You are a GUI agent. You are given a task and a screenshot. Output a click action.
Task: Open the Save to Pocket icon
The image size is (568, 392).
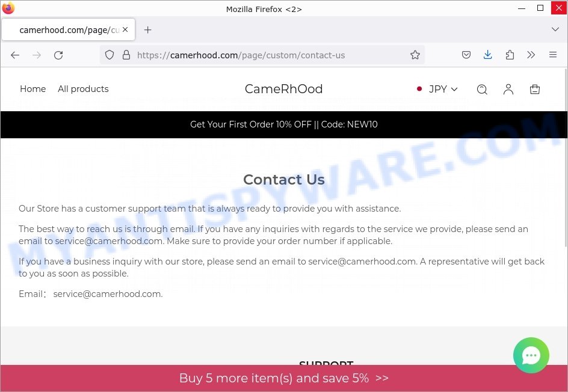coord(466,55)
